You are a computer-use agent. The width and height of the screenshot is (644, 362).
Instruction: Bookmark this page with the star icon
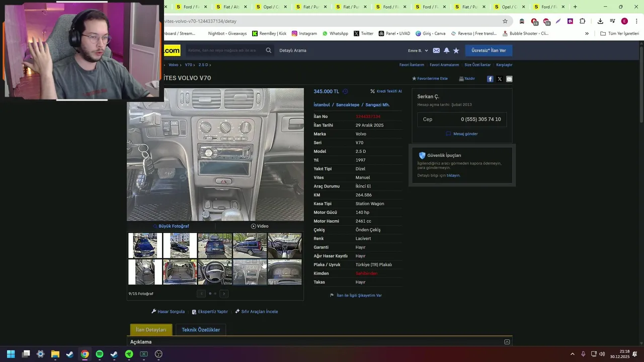[x=505, y=21]
